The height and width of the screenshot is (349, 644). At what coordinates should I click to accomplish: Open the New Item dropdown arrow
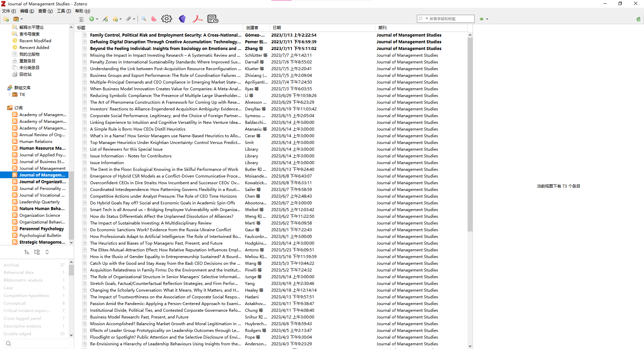click(97, 19)
